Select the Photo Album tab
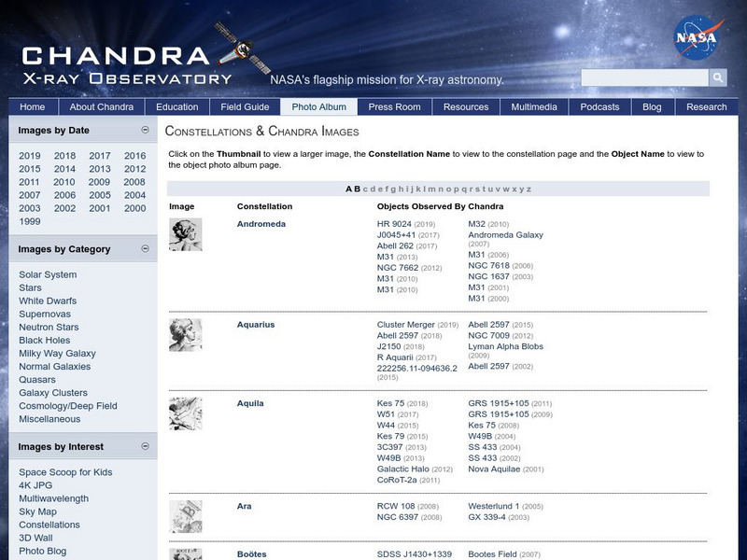The image size is (747, 560). pyautogui.click(x=318, y=106)
